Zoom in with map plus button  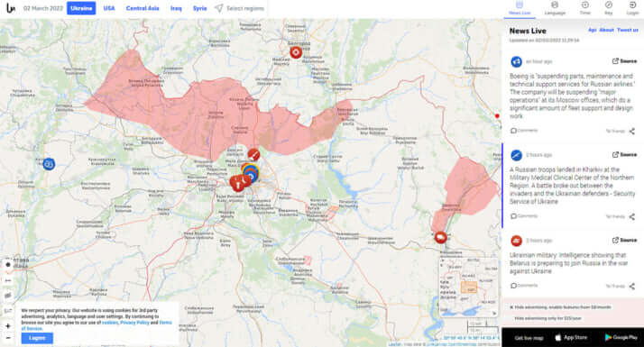(8, 325)
